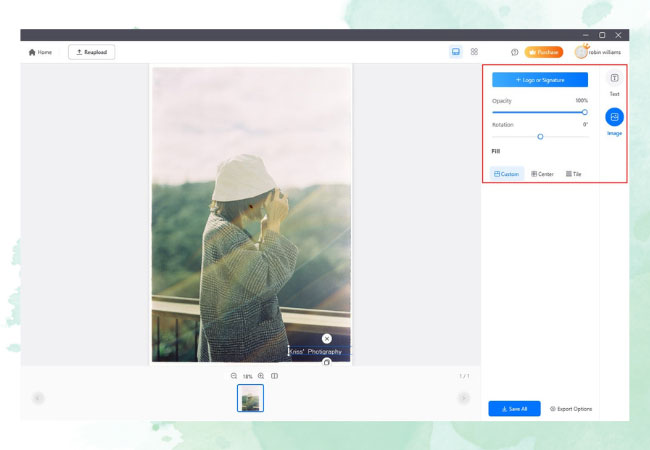The width and height of the screenshot is (650, 450).
Task: Click the compare view icon
Action: tap(275, 376)
